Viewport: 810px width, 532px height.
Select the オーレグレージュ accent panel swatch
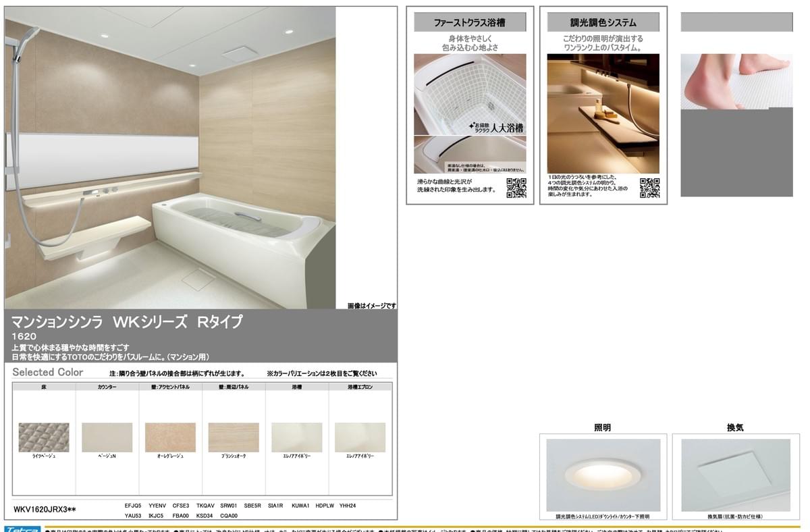pos(170,437)
